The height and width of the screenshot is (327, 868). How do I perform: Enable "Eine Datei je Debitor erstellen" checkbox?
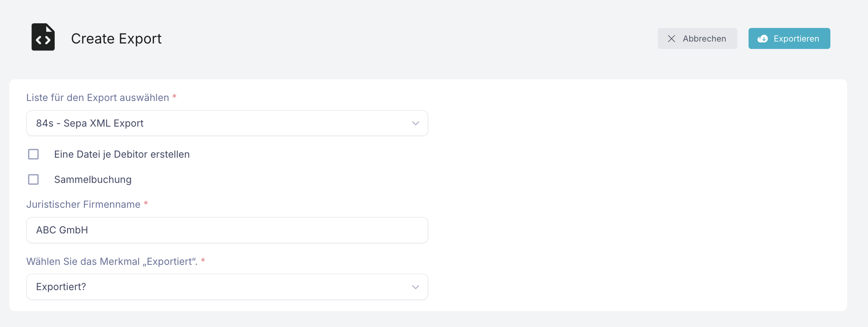coord(33,154)
